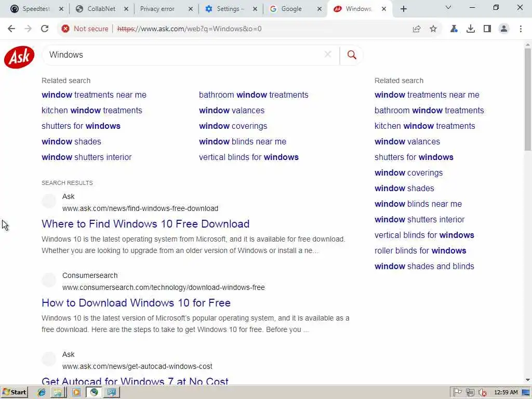Click middle 'window coverings' suggestion

click(233, 126)
